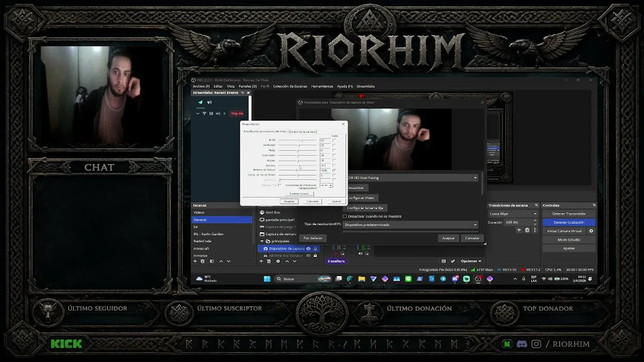This screenshot has height=362, width=644.
Task: Open the Paneles menu
Action: pos(248,86)
